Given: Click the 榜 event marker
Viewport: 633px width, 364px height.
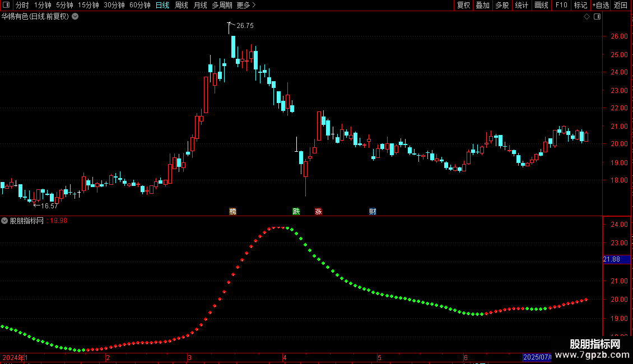Looking at the screenshot, I should point(232,212).
